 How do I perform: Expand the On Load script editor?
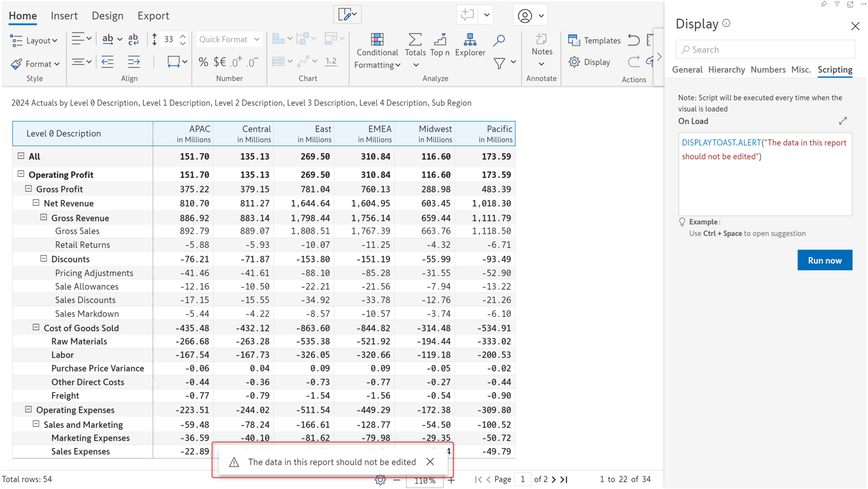click(x=843, y=121)
